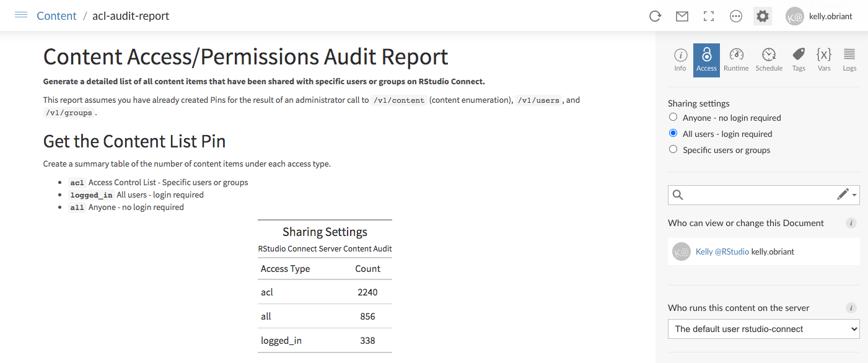Switch to the Info settings panel
Screen dimensions: 868x363
(680, 59)
